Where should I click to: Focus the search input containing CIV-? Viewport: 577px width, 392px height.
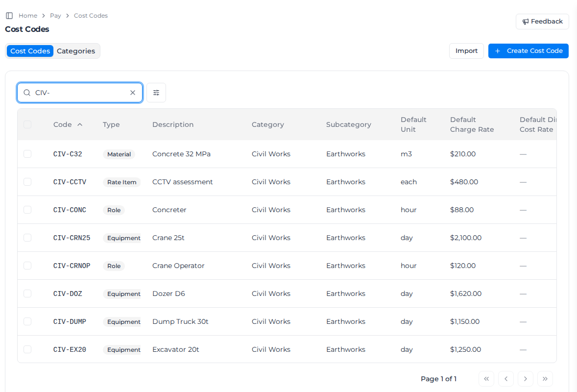pyautogui.click(x=80, y=93)
